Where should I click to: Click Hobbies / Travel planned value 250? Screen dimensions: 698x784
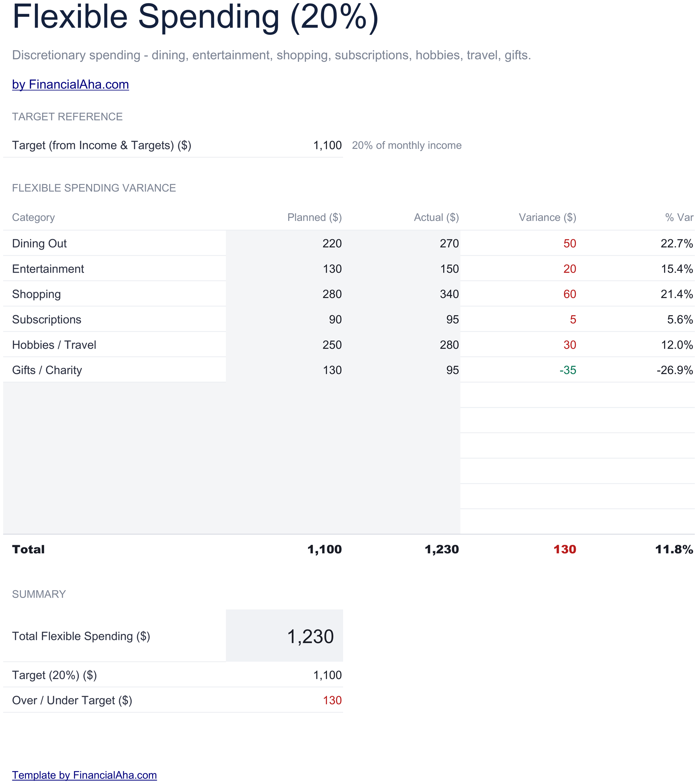point(332,345)
